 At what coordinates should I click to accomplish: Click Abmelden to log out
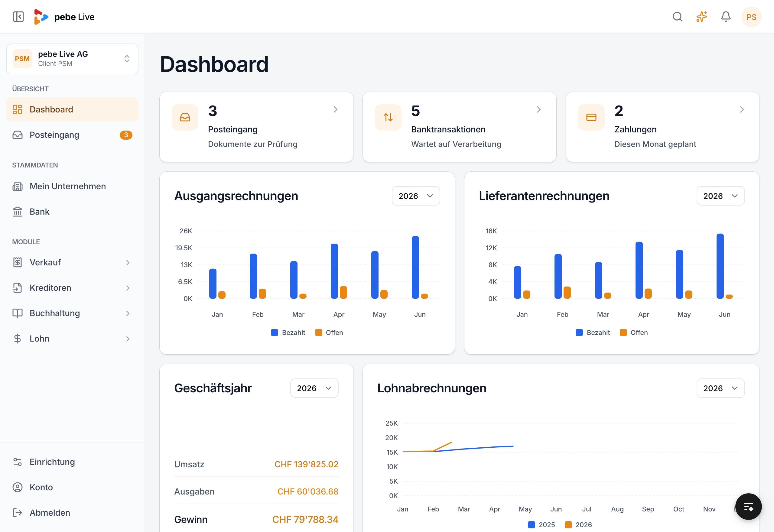click(72, 512)
